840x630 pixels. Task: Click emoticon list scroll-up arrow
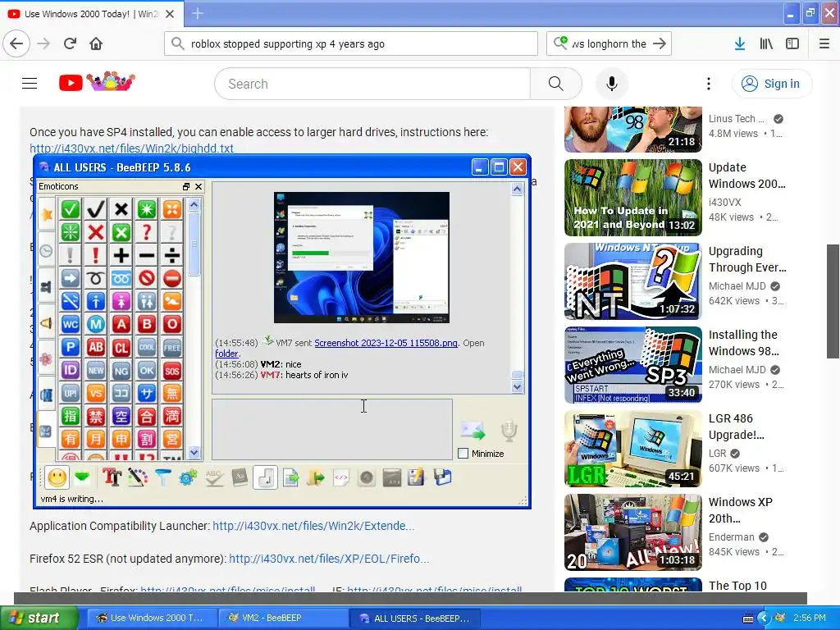[194, 204]
